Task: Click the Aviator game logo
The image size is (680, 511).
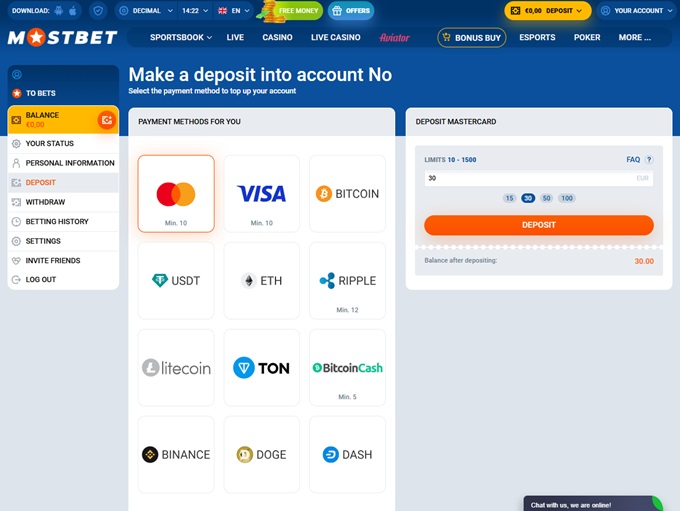Action: coord(395,38)
